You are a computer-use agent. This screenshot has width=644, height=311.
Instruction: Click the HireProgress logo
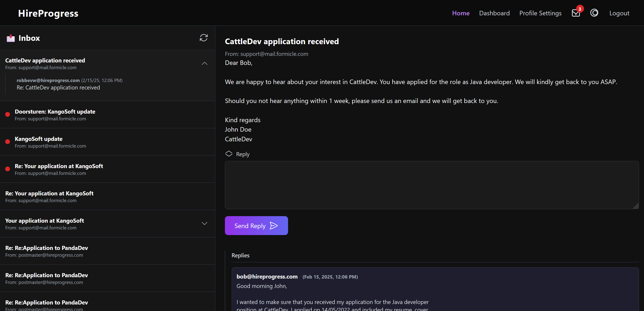point(48,13)
